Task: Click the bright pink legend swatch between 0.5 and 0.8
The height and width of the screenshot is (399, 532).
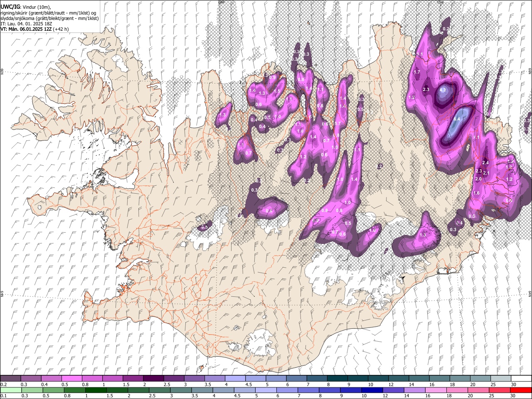Action: tap(71, 379)
